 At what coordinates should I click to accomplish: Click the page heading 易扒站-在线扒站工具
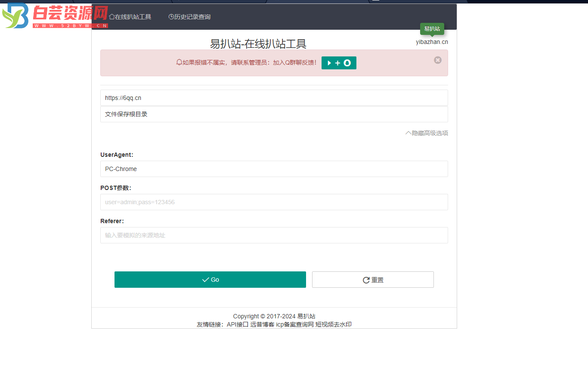258,44
